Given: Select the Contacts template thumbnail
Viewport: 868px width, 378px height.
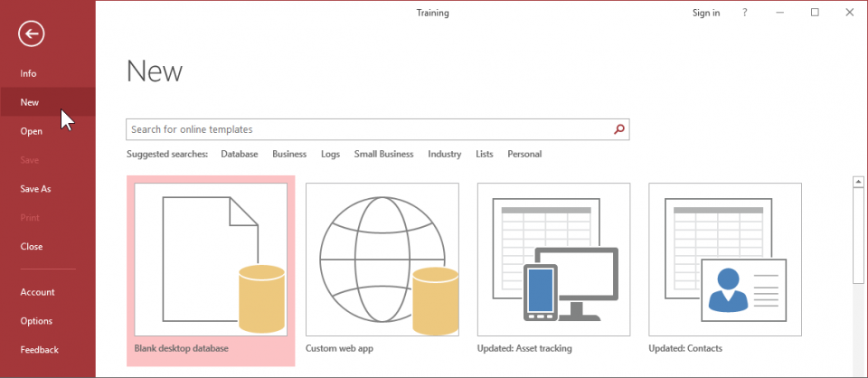Looking at the screenshot, I should pos(724,260).
